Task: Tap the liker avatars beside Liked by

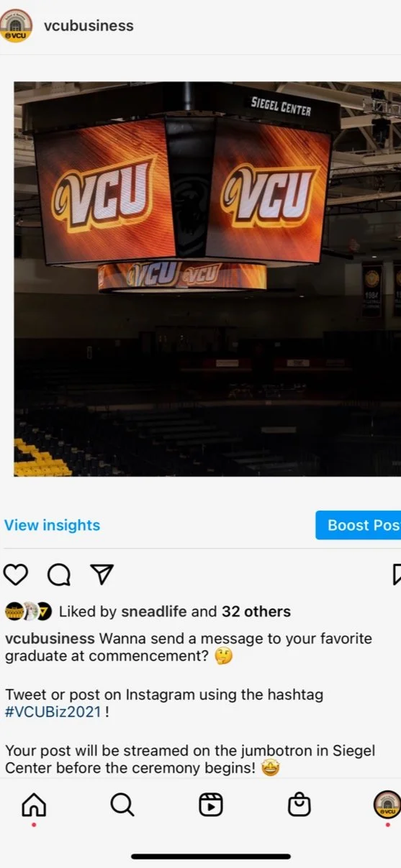Action: coord(29,612)
